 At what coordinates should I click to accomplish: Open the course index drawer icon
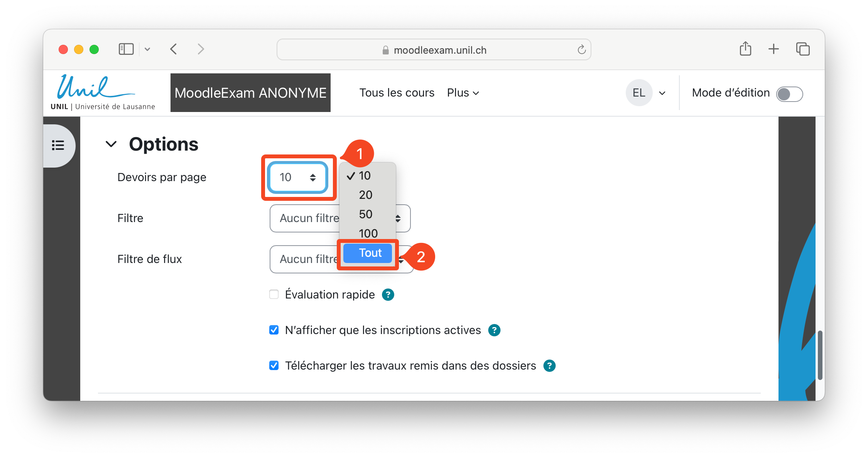pyautogui.click(x=58, y=145)
